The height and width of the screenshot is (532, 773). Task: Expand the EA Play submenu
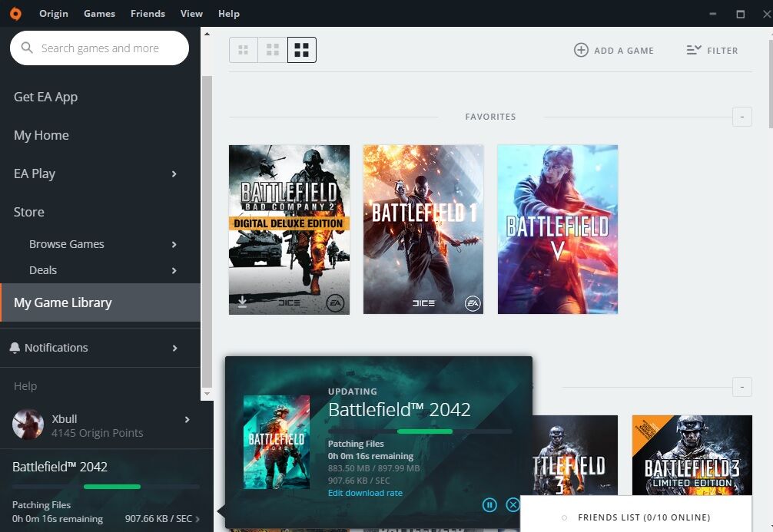[x=174, y=174]
